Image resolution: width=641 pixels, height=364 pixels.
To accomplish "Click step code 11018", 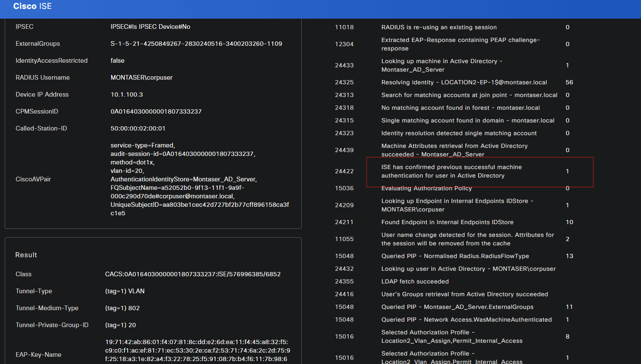I will [344, 27].
